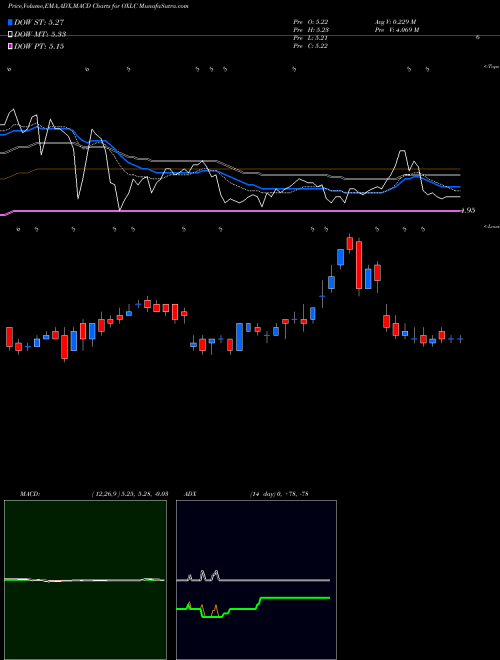
Task: Click the "Pre L: 5.21" low value
Action: (x=311, y=38)
